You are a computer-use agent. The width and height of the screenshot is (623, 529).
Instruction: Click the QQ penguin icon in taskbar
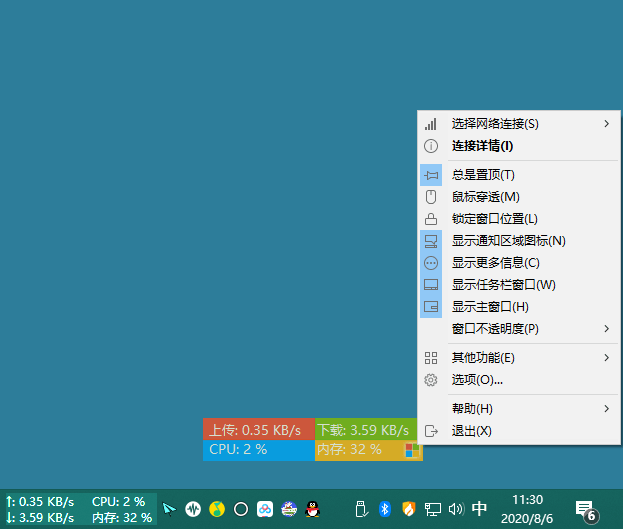click(x=312, y=508)
